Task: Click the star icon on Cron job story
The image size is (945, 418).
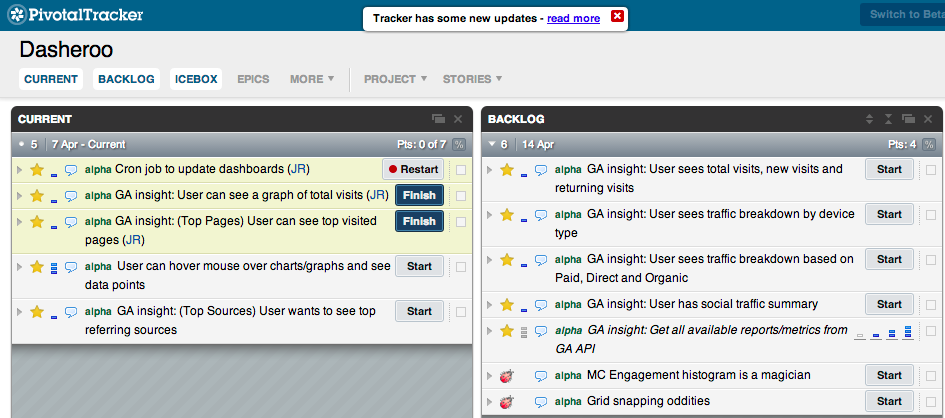Action: 37,169
